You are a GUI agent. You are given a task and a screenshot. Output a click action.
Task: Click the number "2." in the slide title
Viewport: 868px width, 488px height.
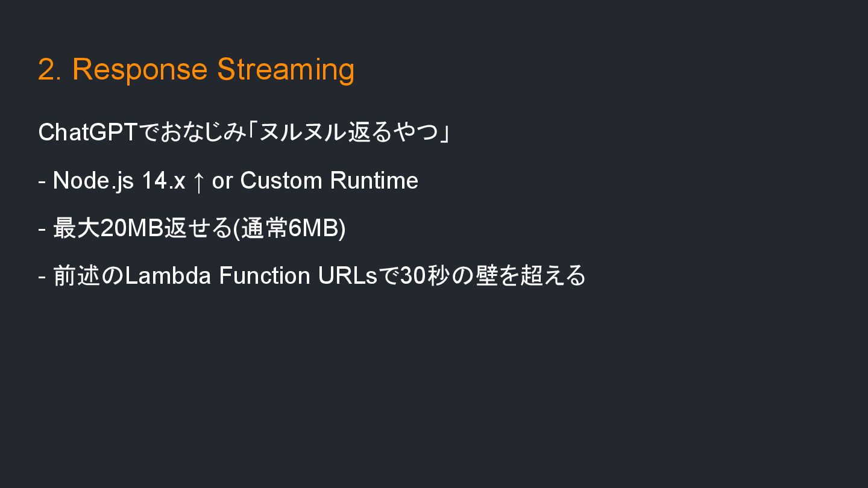coord(49,69)
